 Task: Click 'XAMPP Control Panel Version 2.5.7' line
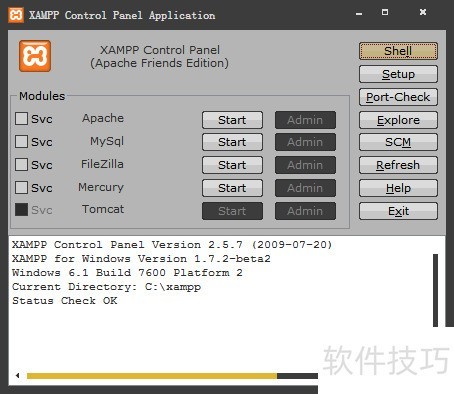click(x=172, y=245)
